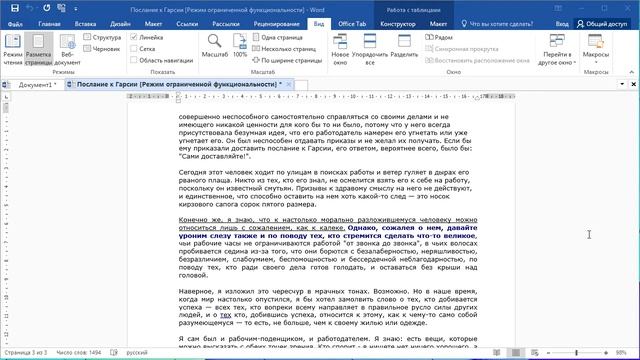
Task: Choose Одна страница zoom option
Action: 278,37
